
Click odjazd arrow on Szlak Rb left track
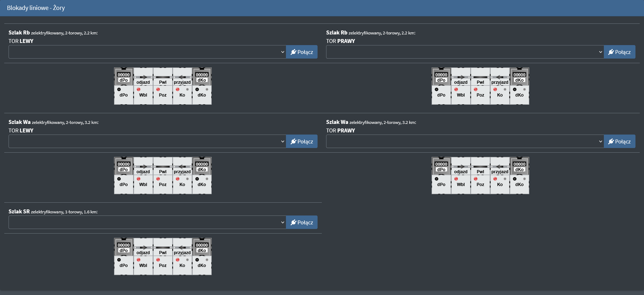coord(143,77)
